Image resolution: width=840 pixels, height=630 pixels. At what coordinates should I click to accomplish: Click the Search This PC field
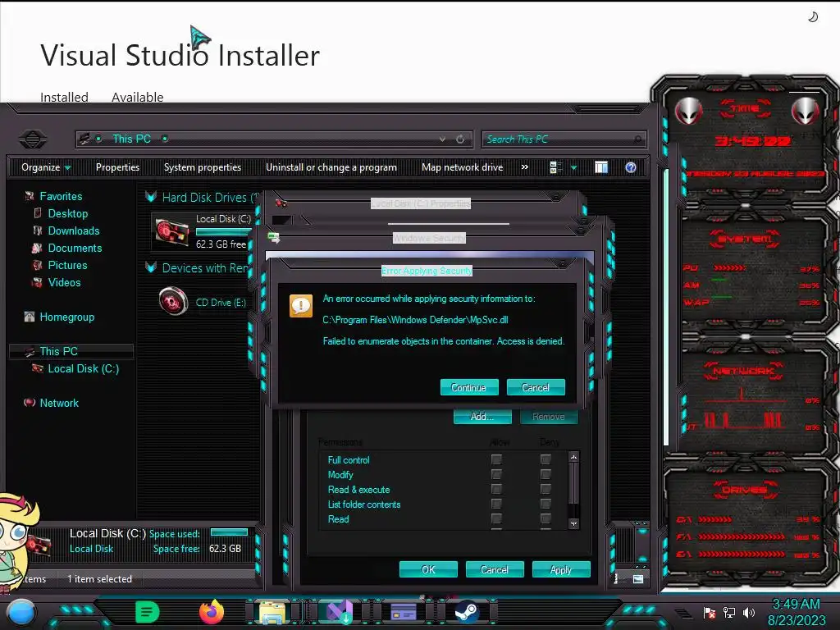[x=564, y=139]
